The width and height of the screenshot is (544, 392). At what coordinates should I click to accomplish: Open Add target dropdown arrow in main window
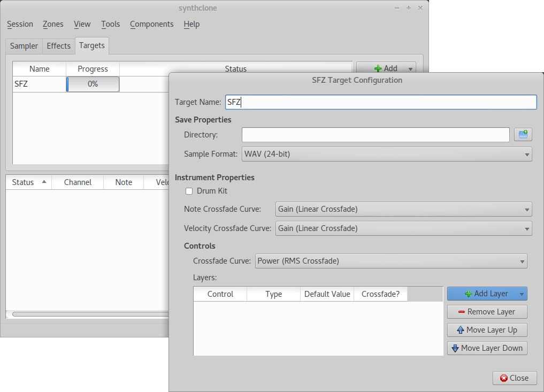(x=410, y=68)
